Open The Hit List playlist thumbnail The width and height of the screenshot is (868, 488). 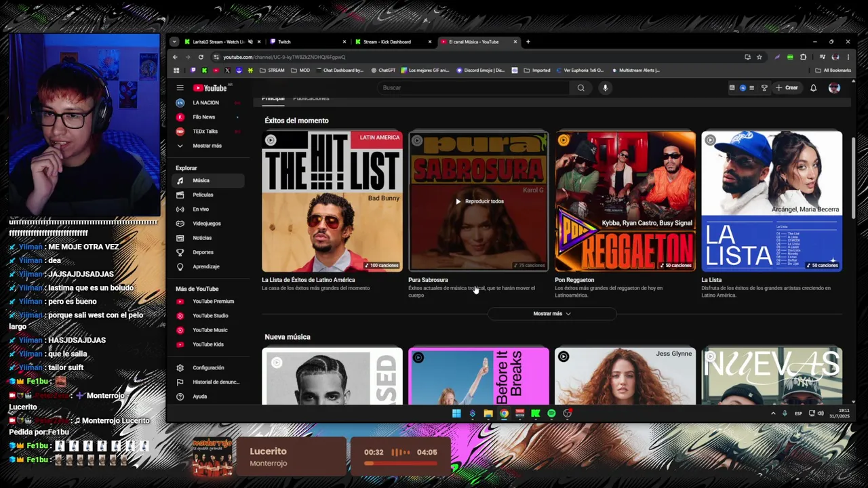point(332,201)
